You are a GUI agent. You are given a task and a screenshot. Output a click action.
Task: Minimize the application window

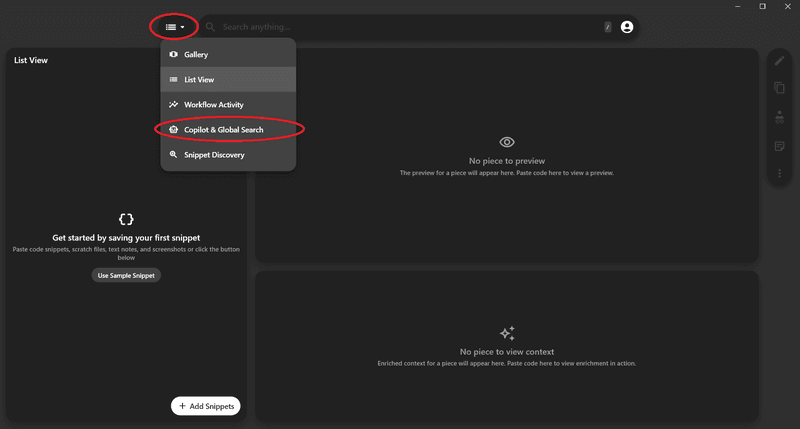tap(738, 7)
